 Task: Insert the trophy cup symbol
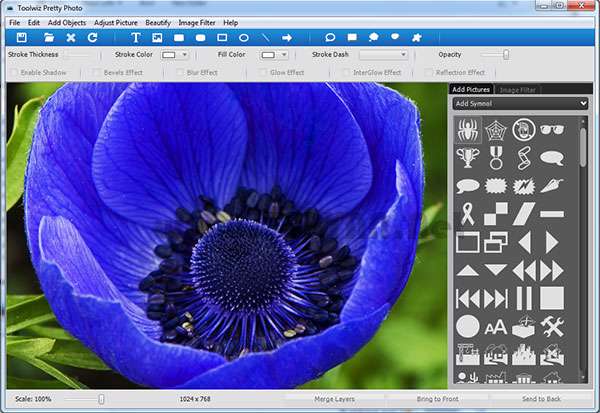coord(468,158)
